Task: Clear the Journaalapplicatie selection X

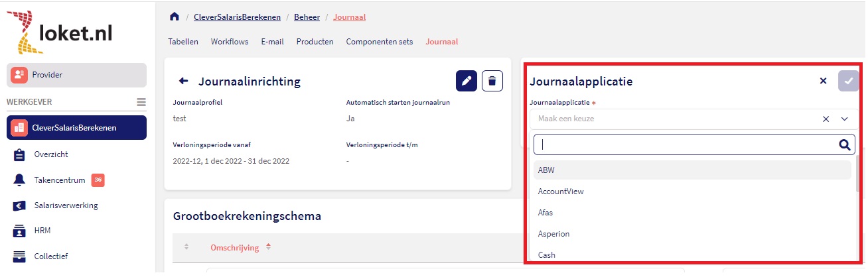Action: 826,119
